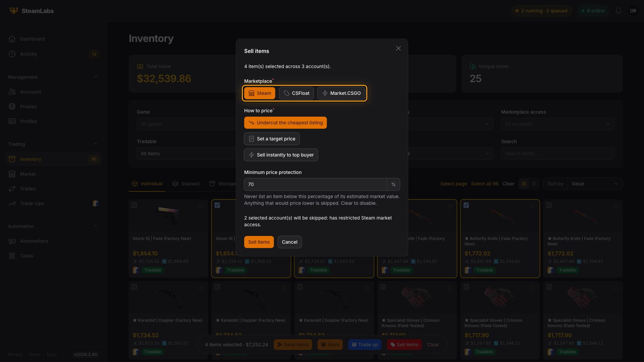Click the Inventory sidebar icon
The image size is (644, 362).
(12, 159)
